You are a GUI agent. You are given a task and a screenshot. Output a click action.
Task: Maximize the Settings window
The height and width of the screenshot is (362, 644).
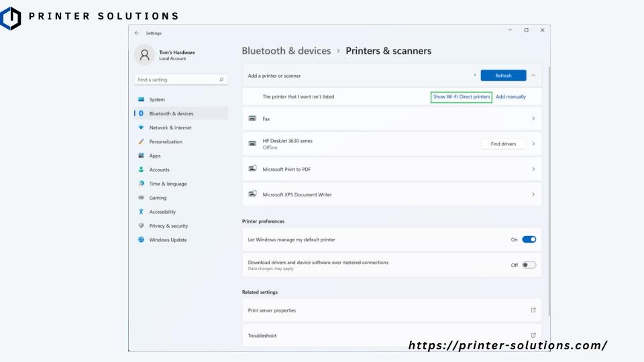tap(526, 30)
